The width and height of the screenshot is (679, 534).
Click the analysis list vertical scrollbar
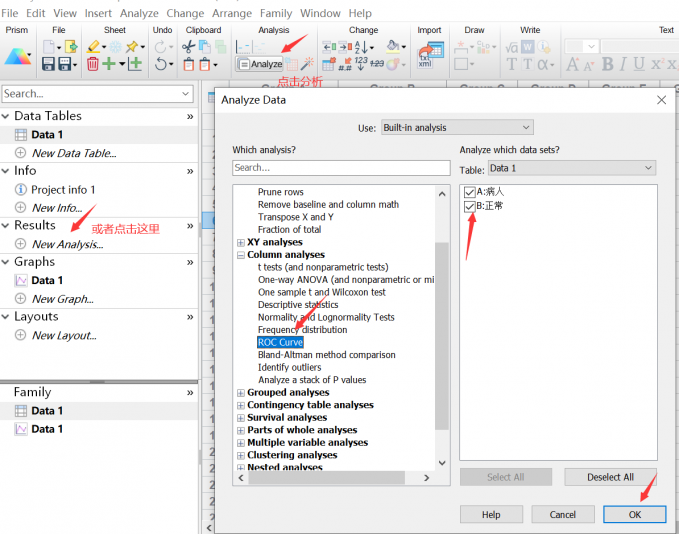pos(442,336)
